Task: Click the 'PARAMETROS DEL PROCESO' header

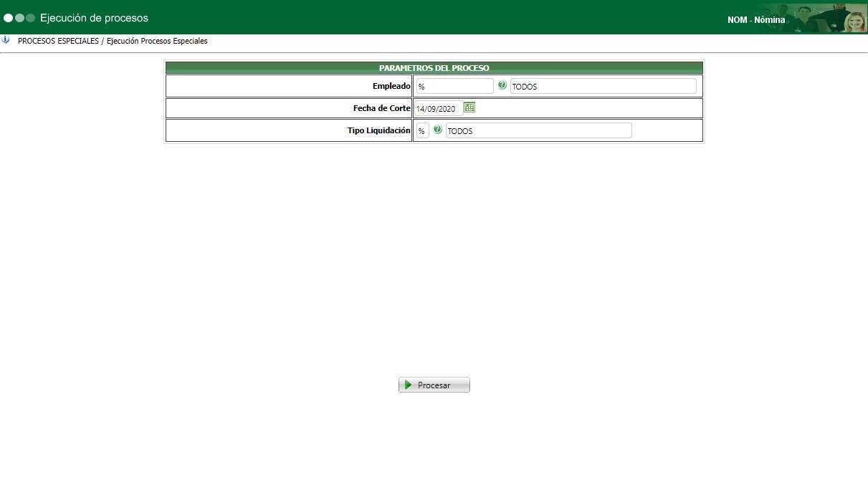Action: coord(434,67)
